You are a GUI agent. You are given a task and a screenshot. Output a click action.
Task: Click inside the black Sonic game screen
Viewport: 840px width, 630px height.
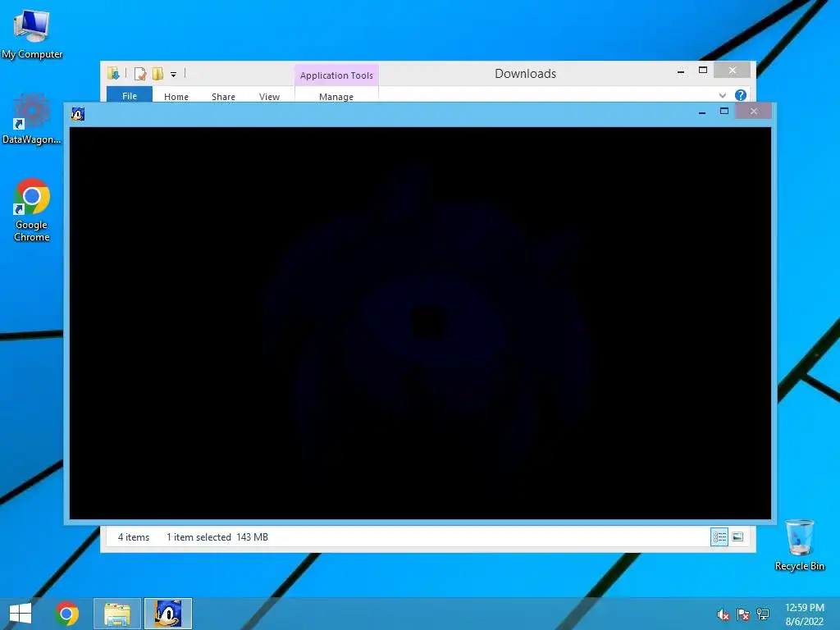point(421,323)
